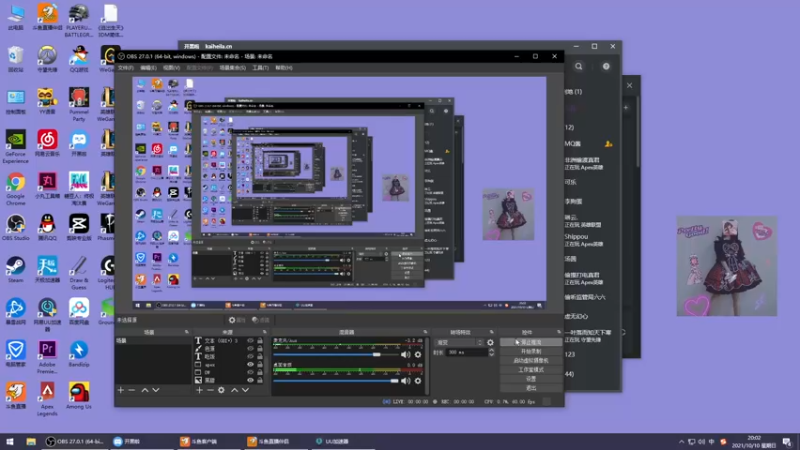This screenshot has width=800, height=450.
Task: Remove the selected scene with minus icon
Action: click(x=132, y=390)
